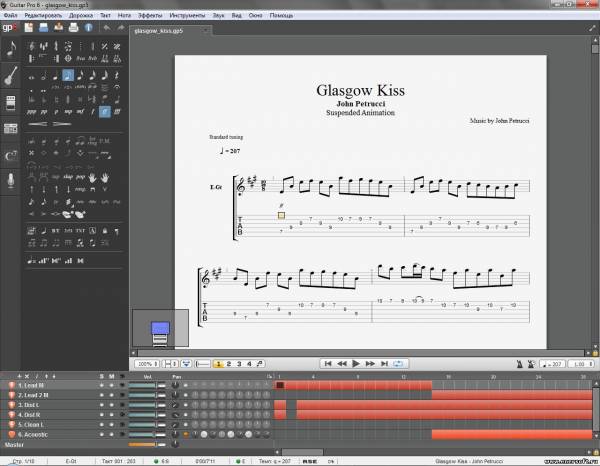Open the mastering panel in the sidebar
The image size is (600, 466).
11,129
